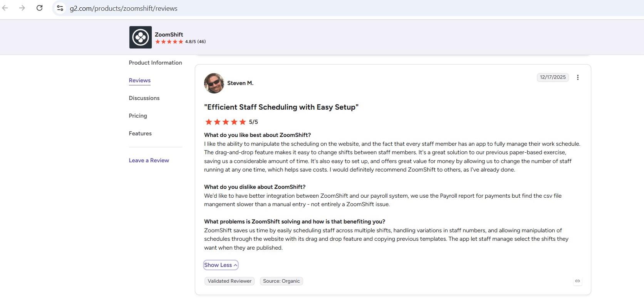Go back to the previous page
644x300 pixels.
[x=5, y=8]
